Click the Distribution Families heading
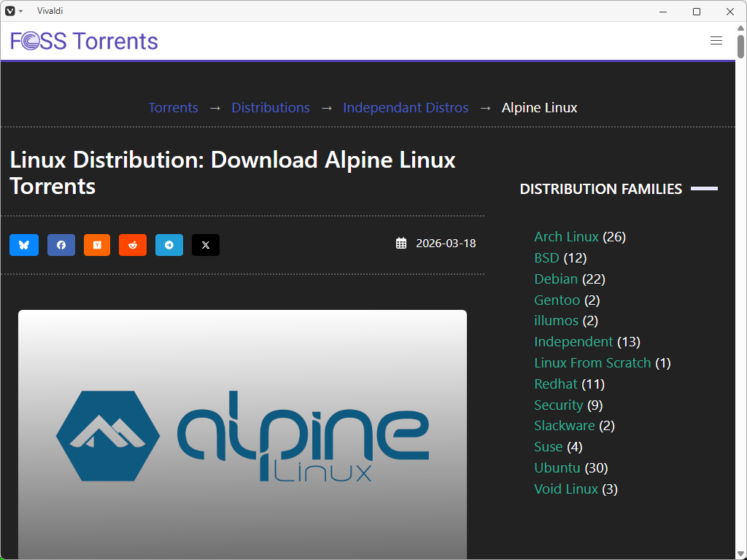The width and height of the screenshot is (747, 560). pyautogui.click(x=601, y=189)
